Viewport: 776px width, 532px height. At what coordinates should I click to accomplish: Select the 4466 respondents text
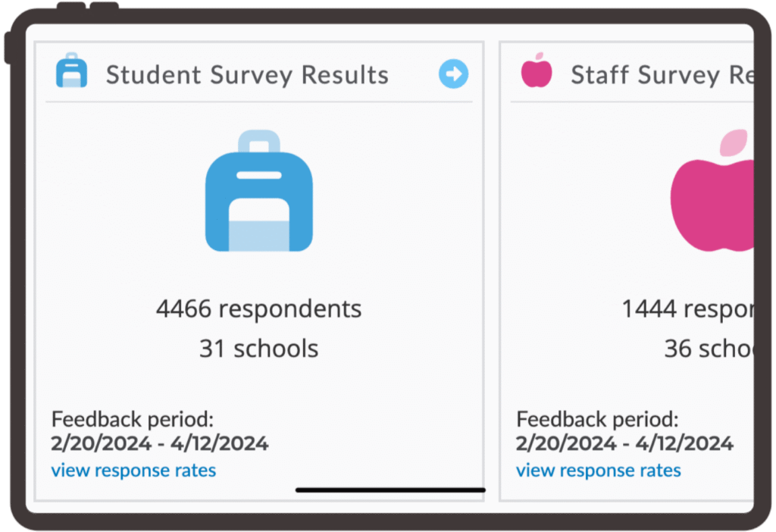click(x=259, y=309)
